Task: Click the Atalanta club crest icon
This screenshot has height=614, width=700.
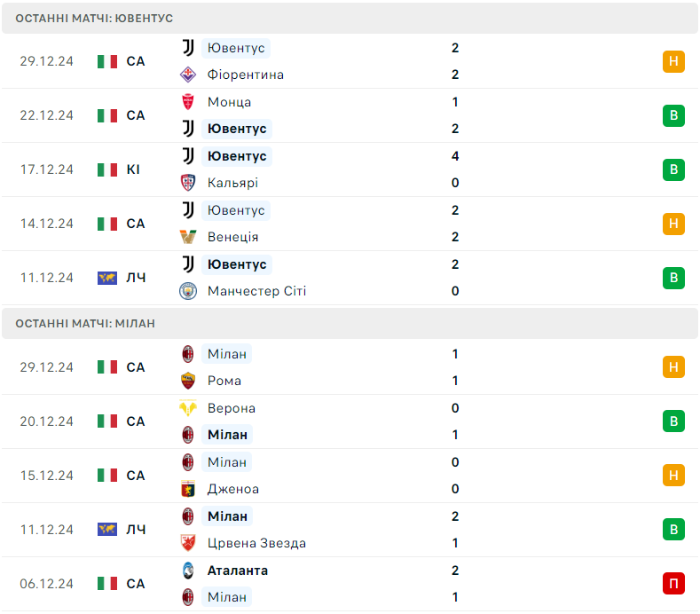Action: [188, 571]
